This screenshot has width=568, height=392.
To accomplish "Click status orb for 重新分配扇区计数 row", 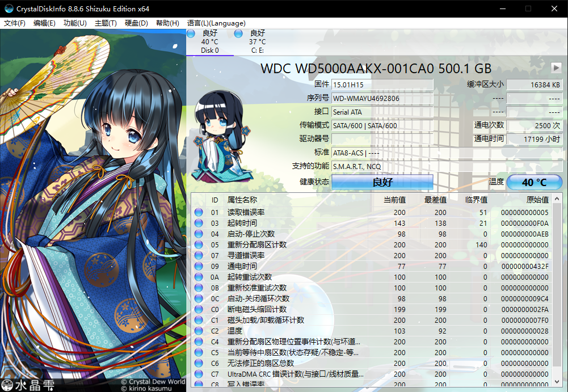I will tap(199, 245).
